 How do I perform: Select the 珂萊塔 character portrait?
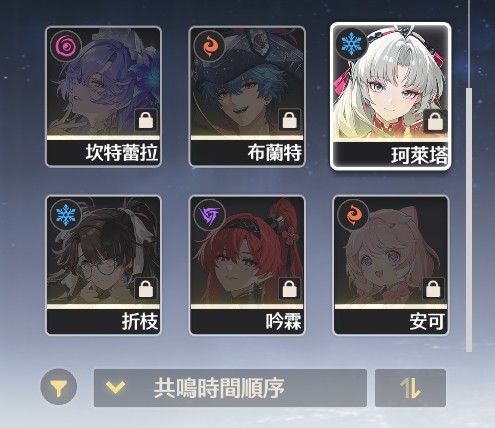coord(391,96)
